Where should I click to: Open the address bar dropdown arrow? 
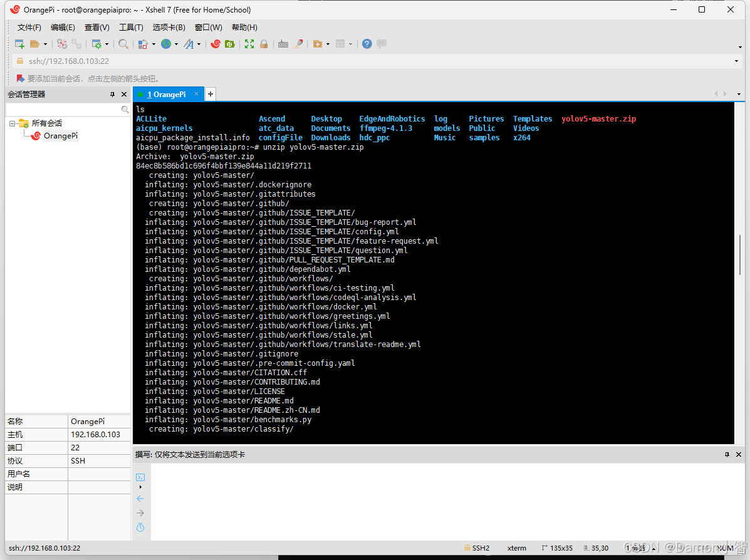point(736,61)
